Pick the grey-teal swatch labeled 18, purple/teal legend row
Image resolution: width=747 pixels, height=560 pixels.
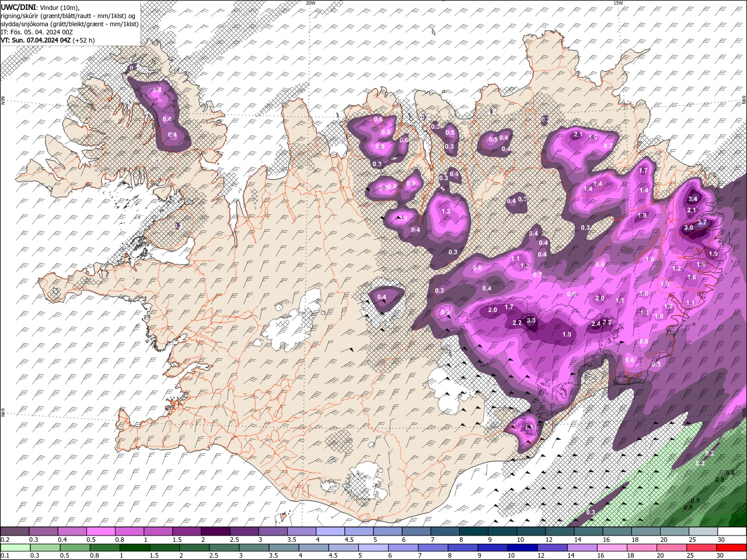point(646,531)
